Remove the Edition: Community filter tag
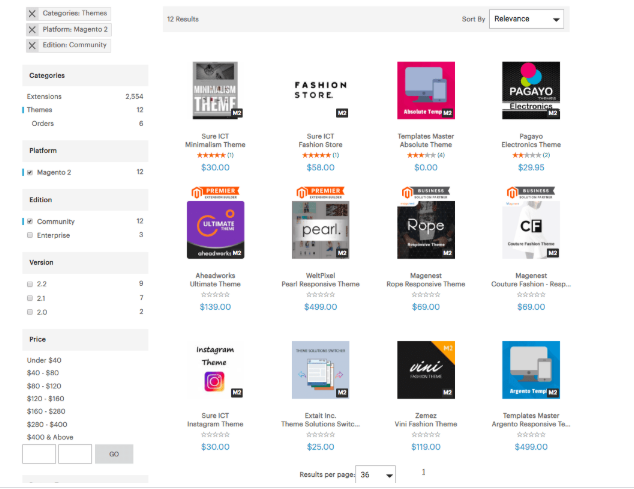 coord(32,45)
